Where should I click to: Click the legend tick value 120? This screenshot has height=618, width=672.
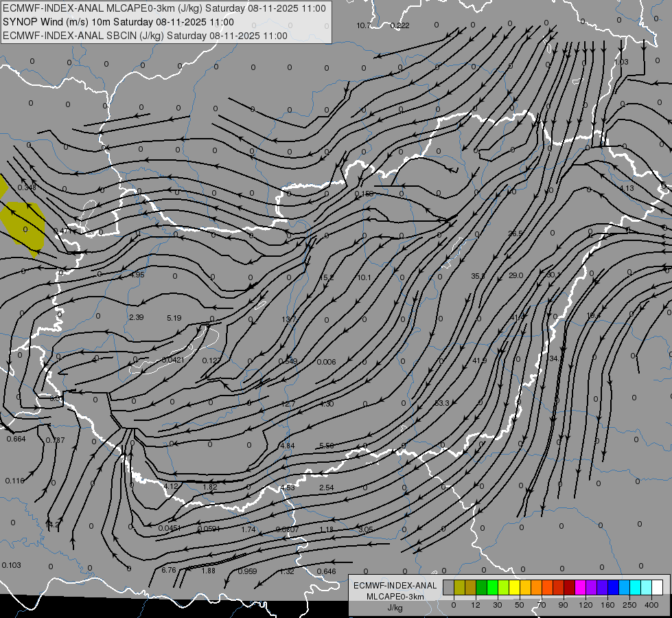click(x=586, y=605)
